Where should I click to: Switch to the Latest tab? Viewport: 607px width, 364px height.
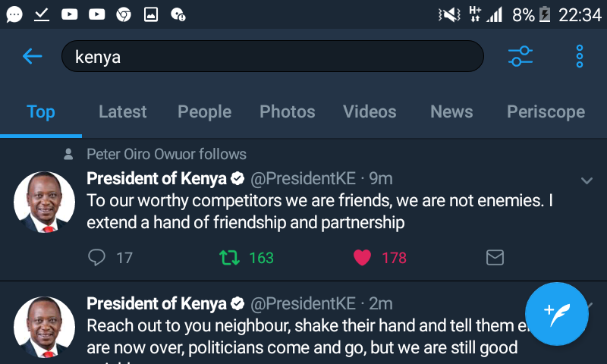click(x=122, y=111)
